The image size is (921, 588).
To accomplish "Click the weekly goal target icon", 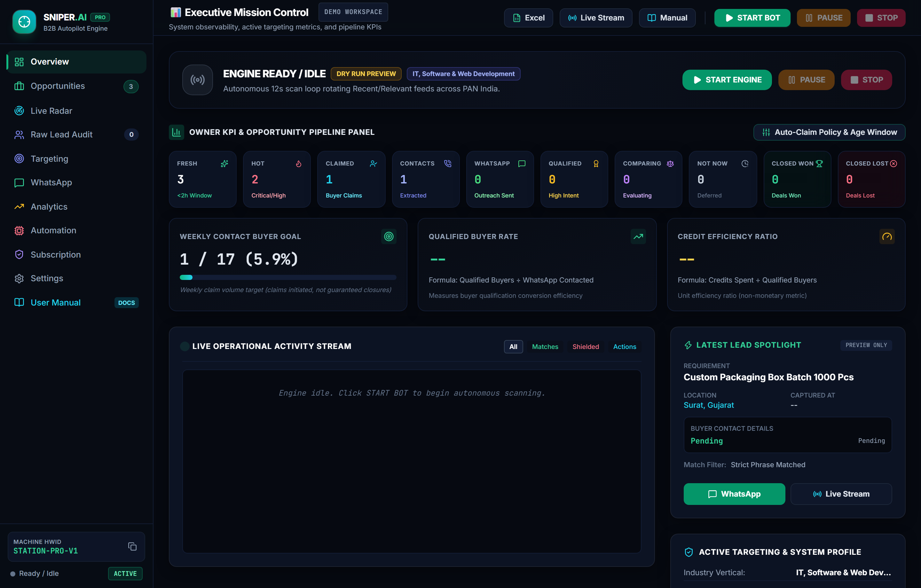I will (389, 236).
